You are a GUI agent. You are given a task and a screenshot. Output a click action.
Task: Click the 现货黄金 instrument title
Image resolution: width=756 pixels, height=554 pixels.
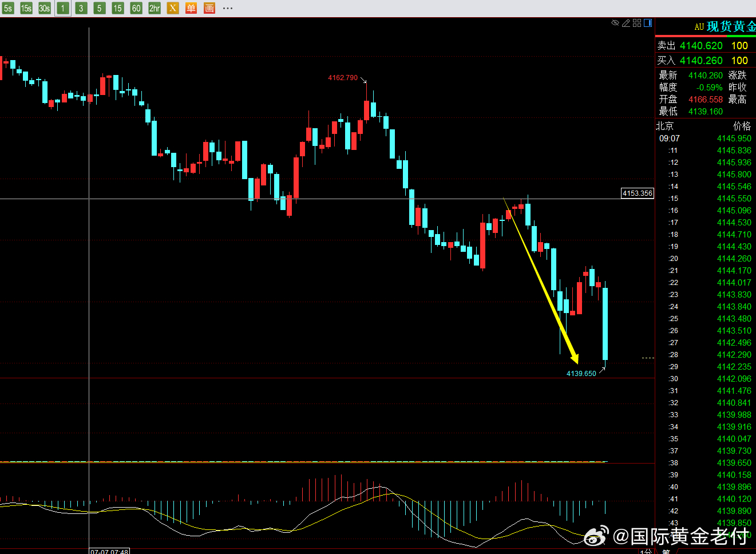[731, 26]
